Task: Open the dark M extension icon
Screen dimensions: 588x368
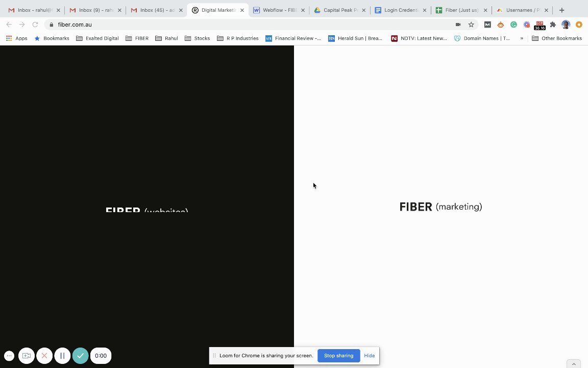Action: pyautogui.click(x=487, y=25)
